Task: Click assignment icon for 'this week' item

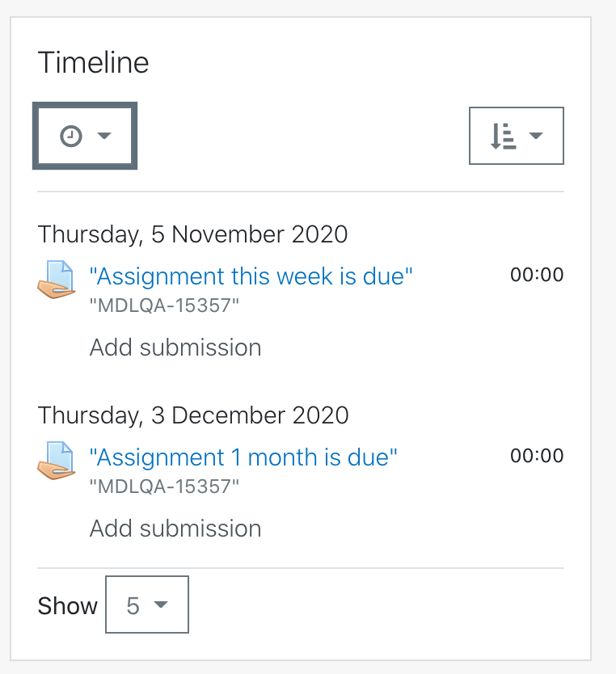Action: click(x=57, y=280)
